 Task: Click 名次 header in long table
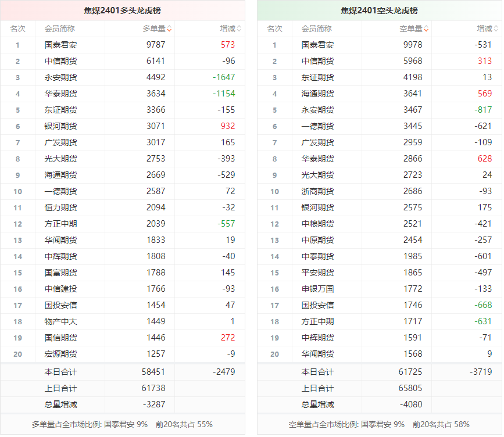pyautogui.click(x=17, y=29)
